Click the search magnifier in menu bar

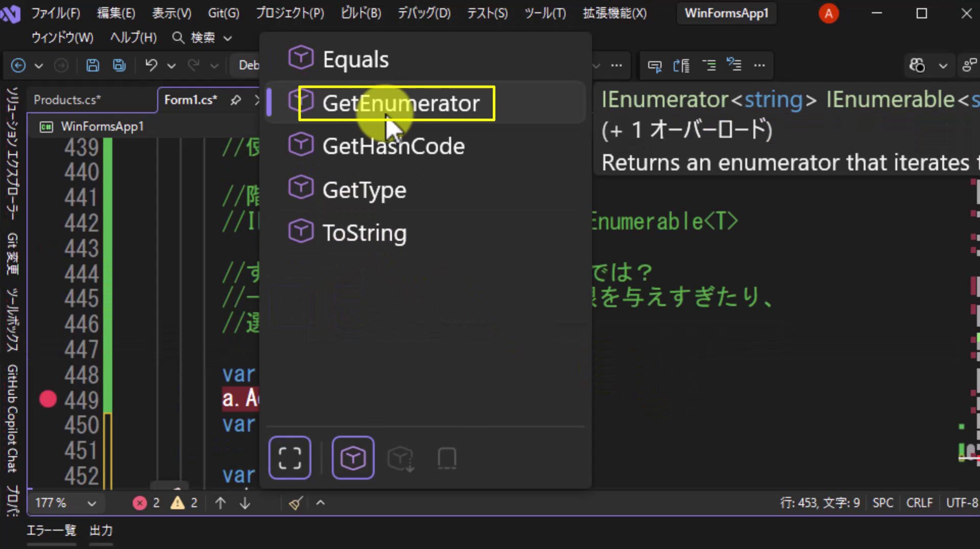(x=178, y=38)
